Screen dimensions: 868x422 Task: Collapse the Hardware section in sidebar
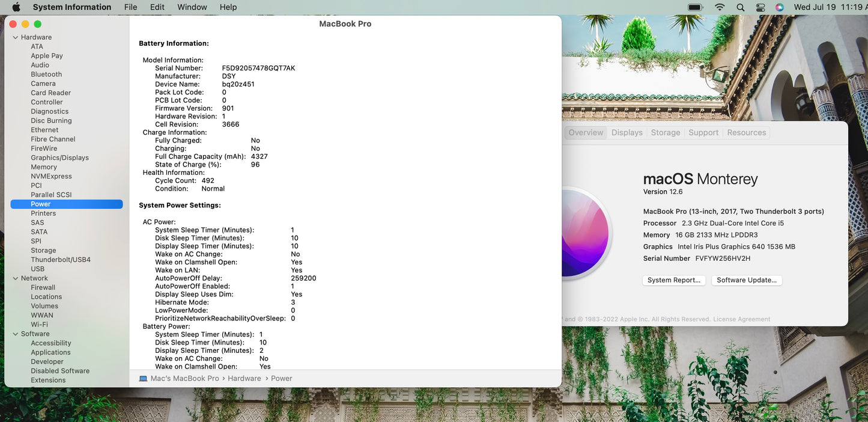coord(16,37)
